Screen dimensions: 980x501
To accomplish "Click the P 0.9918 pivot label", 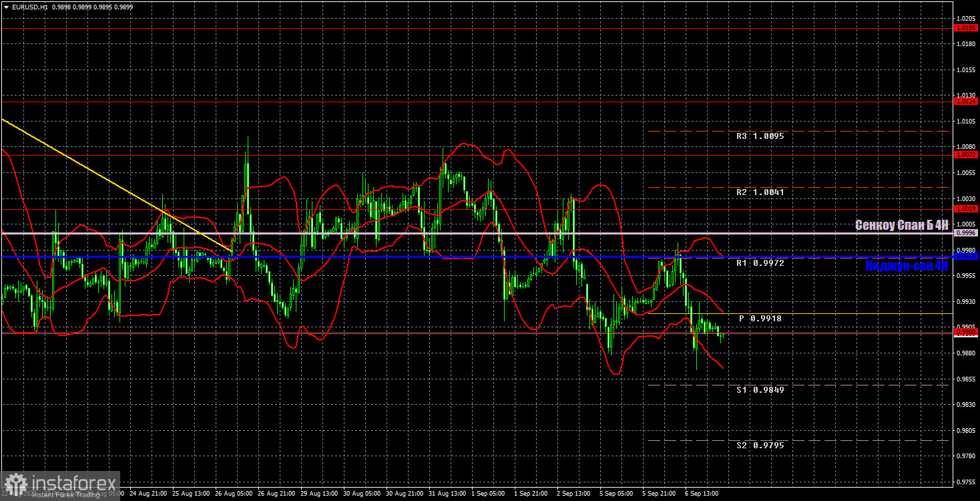I will click(x=760, y=319).
